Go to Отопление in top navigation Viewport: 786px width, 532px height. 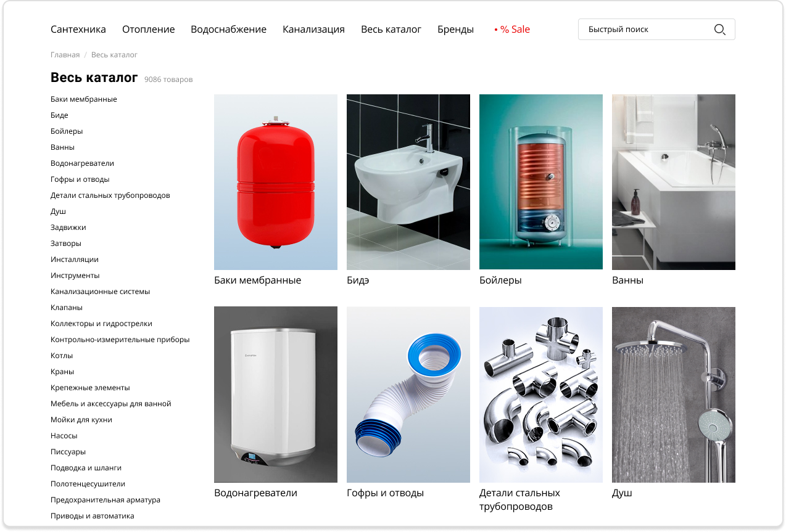(x=149, y=30)
